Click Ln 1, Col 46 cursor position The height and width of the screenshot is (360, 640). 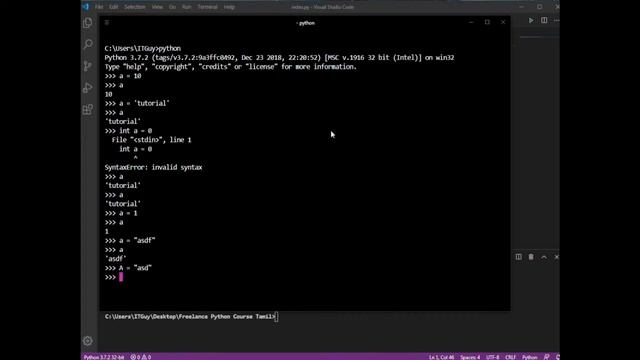[x=441, y=357]
